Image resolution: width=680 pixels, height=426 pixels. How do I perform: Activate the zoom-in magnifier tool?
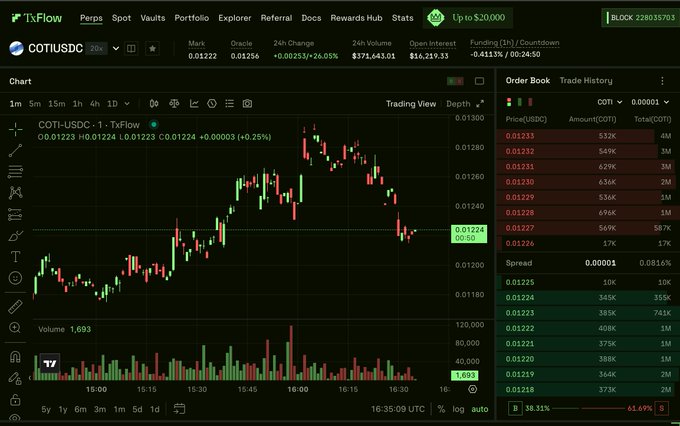[x=15, y=328]
